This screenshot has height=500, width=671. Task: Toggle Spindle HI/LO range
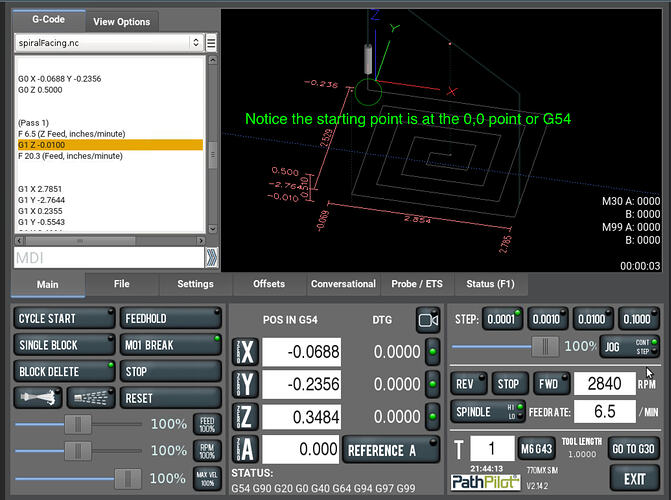(487, 412)
